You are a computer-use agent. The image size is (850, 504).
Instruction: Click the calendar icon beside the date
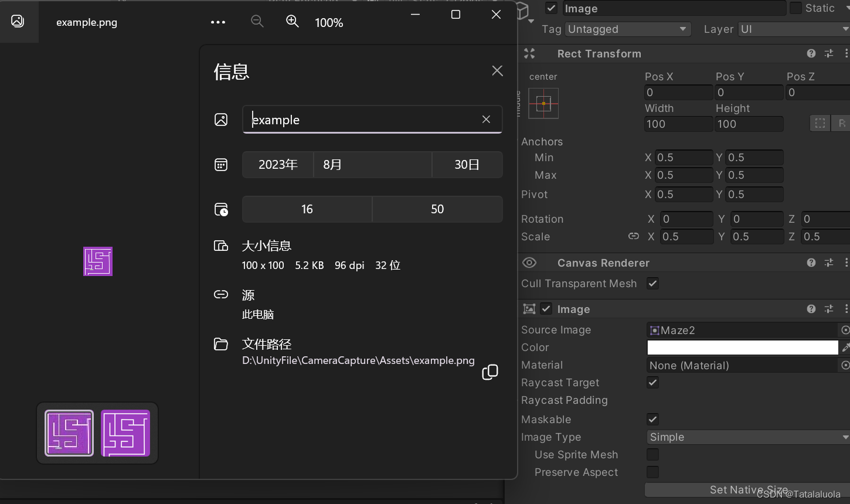pyautogui.click(x=221, y=165)
